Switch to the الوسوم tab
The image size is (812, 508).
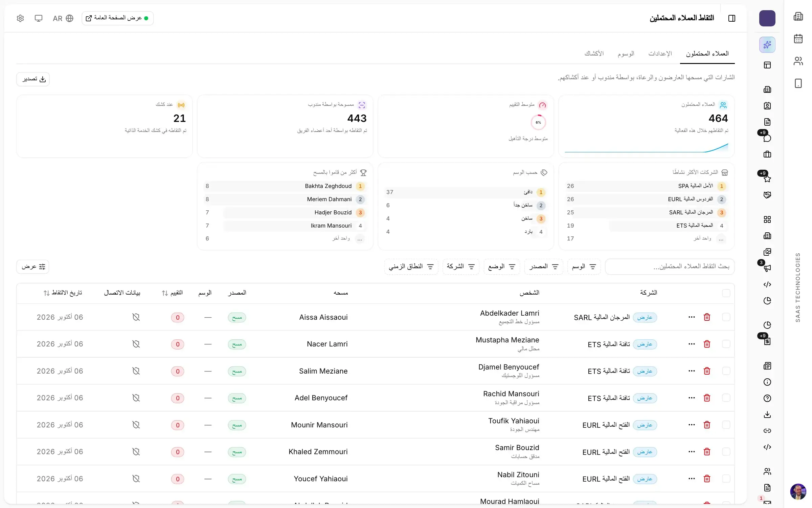pyautogui.click(x=626, y=54)
